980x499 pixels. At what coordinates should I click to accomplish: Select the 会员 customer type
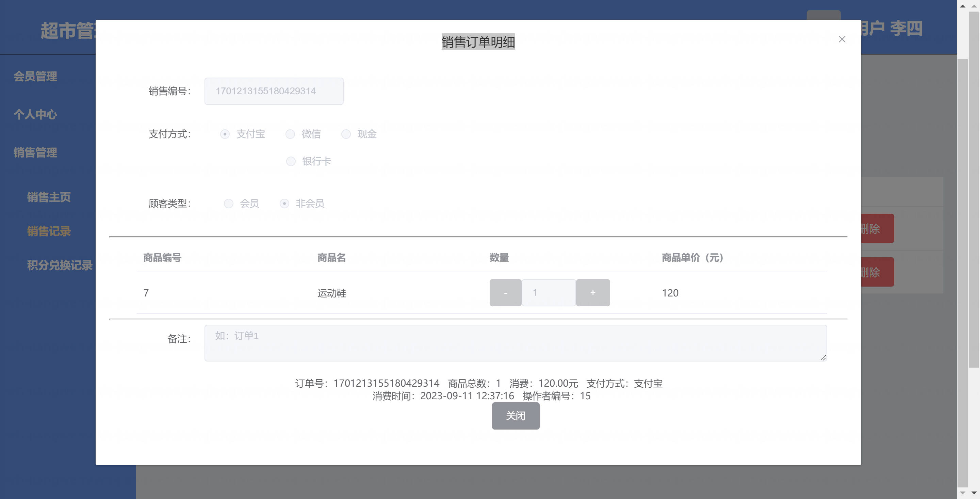pos(228,204)
